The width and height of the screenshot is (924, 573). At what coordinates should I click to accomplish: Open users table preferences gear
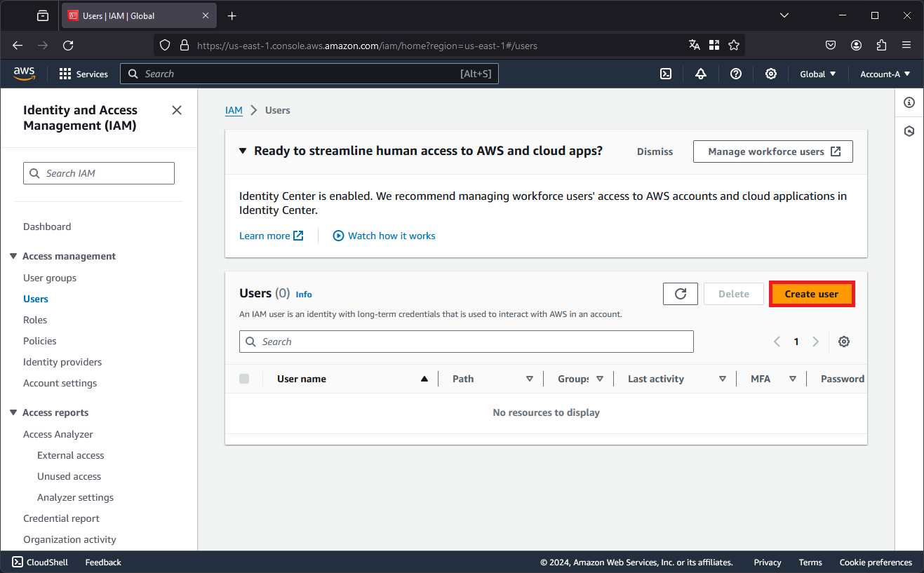(844, 342)
